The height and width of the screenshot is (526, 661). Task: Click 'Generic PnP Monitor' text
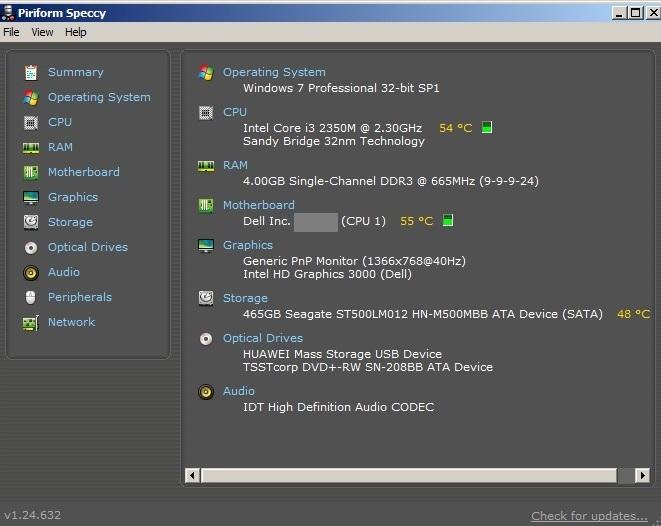tap(301, 261)
